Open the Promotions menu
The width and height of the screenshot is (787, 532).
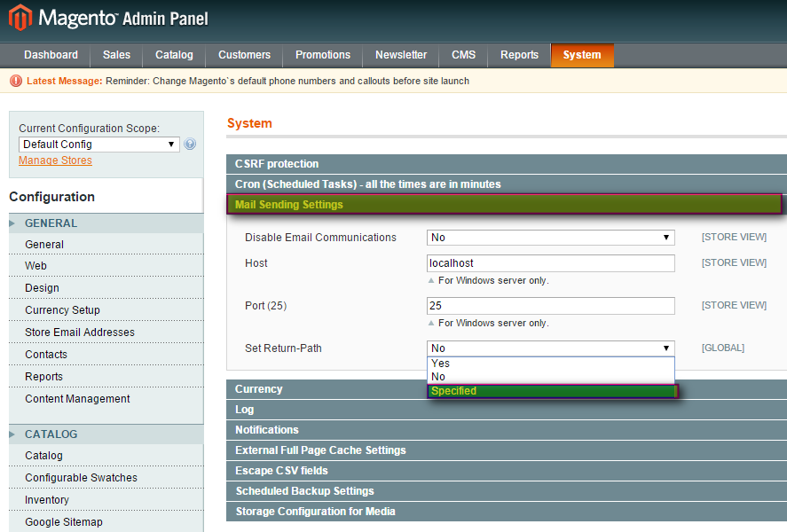tap(322, 55)
